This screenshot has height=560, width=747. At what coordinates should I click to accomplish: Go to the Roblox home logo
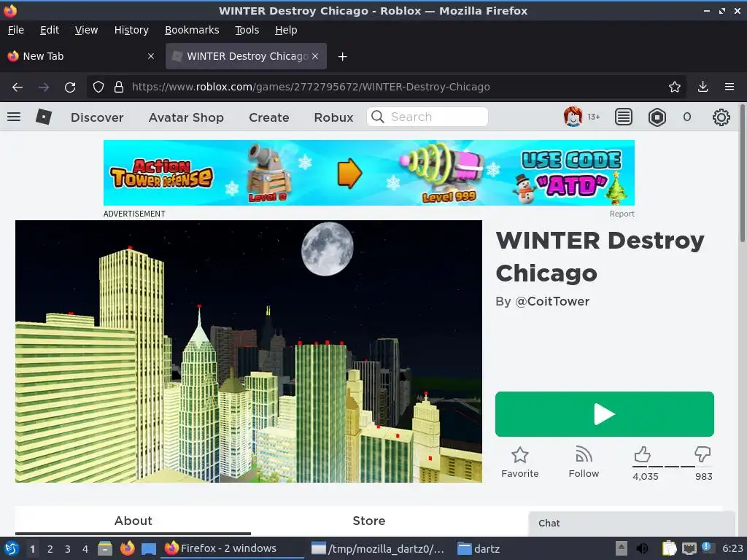43,117
